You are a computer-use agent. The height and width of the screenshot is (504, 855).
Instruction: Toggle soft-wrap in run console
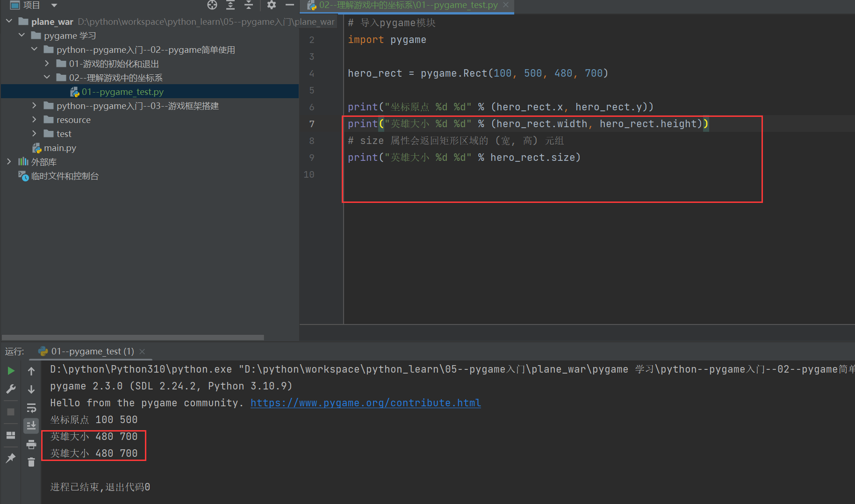31,408
